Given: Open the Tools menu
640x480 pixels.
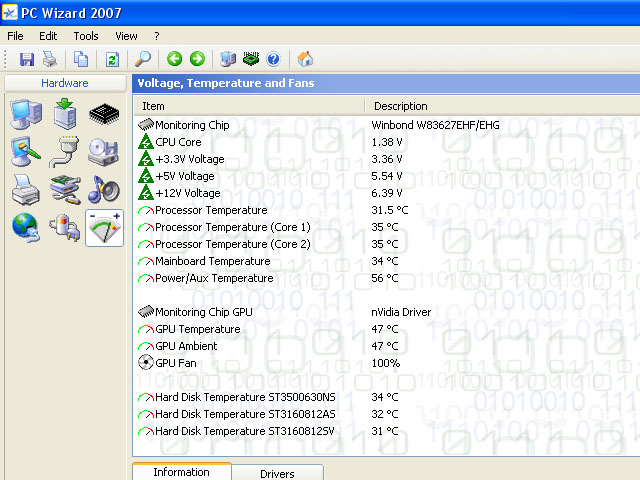Looking at the screenshot, I should tap(86, 36).
